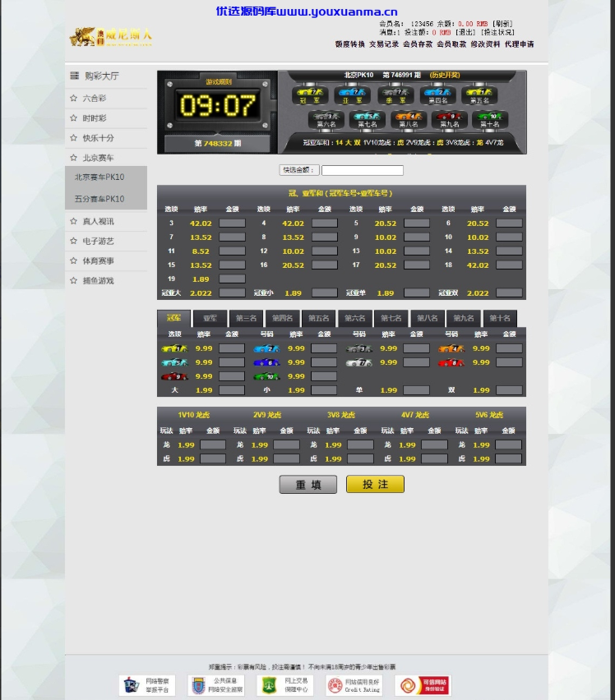Switch to the 第五名 tab
This screenshot has height=700, width=615.
[x=318, y=318]
